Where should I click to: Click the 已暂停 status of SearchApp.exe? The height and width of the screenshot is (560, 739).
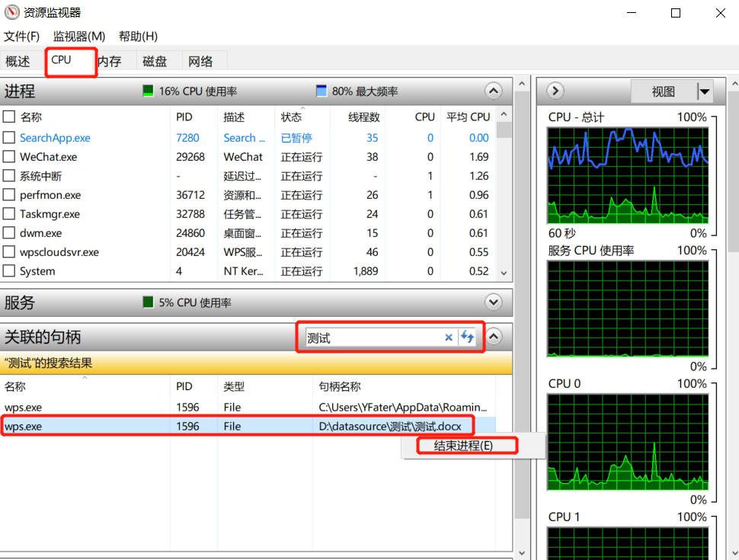click(296, 138)
